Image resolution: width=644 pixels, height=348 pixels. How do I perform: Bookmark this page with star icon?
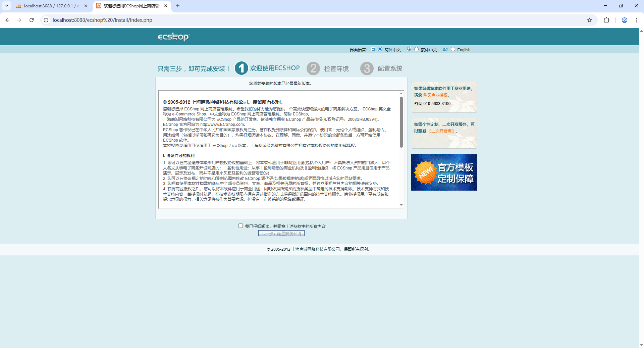[x=590, y=20]
